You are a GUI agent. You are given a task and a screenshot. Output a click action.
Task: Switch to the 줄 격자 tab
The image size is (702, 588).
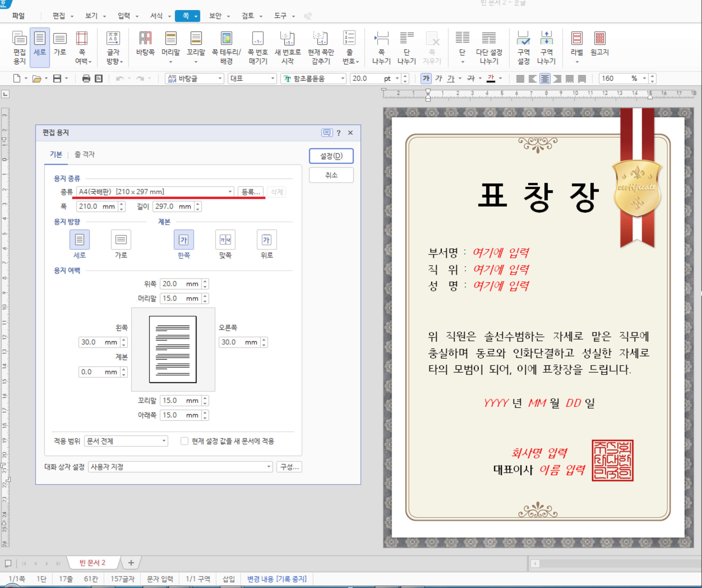(x=84, y=155)
